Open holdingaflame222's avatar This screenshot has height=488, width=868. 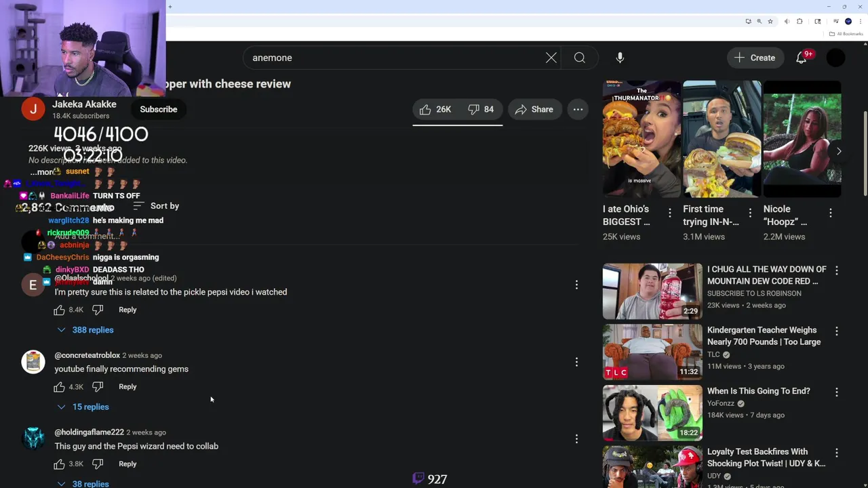click(33, 439)
